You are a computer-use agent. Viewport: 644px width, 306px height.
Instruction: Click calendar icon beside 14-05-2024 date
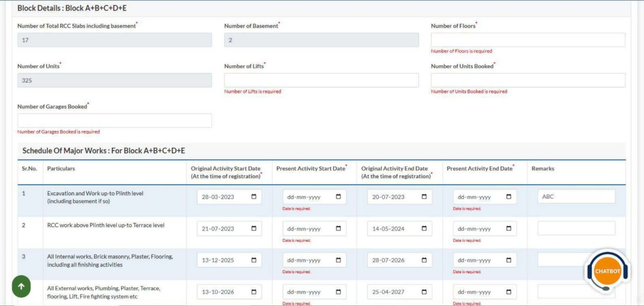point(424,228)
